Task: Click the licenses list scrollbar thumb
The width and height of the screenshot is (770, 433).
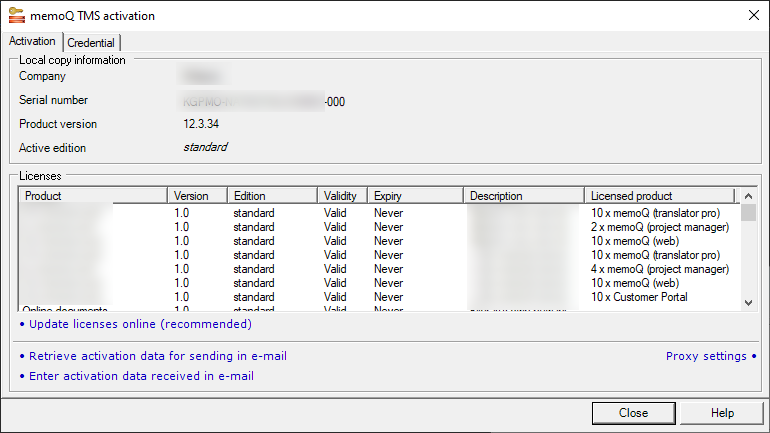Action: [x=748, y=213]
